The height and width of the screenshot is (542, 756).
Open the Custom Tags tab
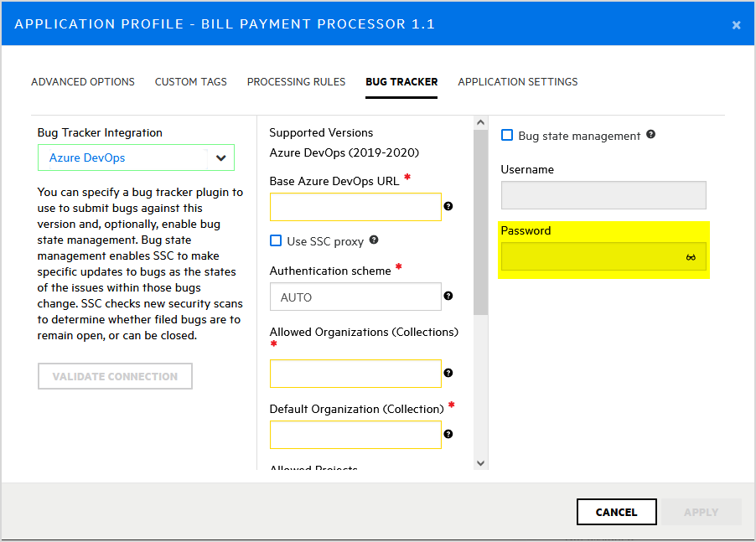tap(191, 82)
